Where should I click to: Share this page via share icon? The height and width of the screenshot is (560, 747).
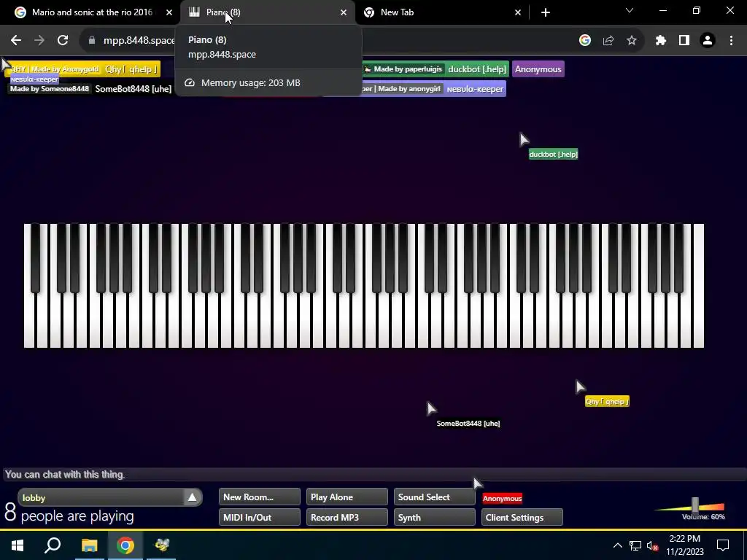[608, 41]
